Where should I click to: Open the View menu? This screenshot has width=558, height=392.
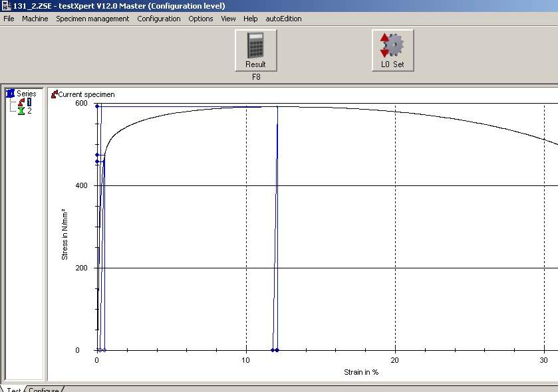[228, 19]
